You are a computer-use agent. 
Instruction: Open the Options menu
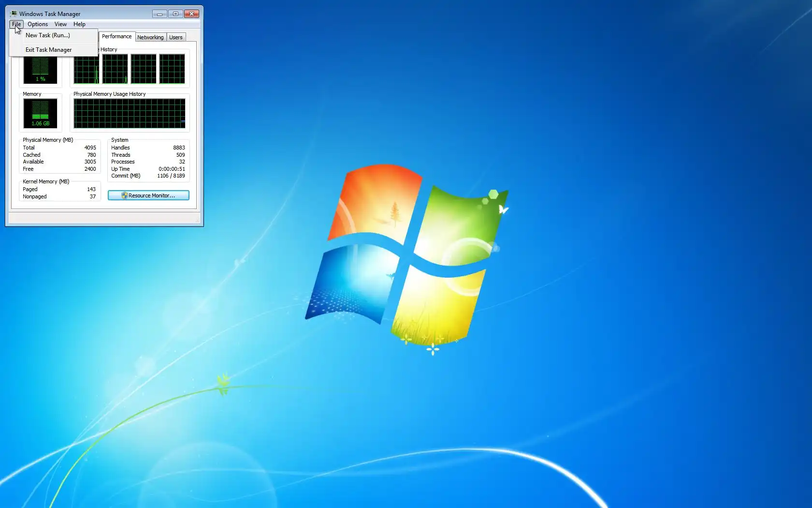pos(38,24)
